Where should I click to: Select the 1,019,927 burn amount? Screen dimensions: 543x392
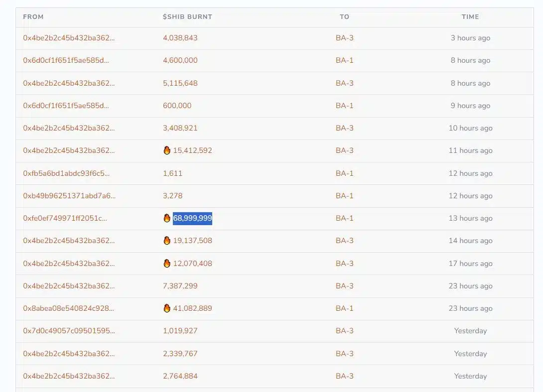click(180, 331)
